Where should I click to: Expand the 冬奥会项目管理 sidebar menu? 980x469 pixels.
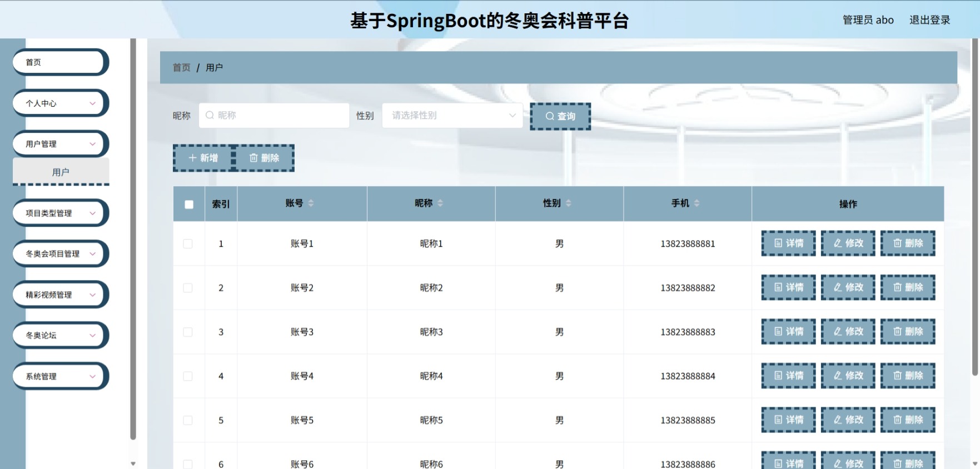click(x=61, y=253)
